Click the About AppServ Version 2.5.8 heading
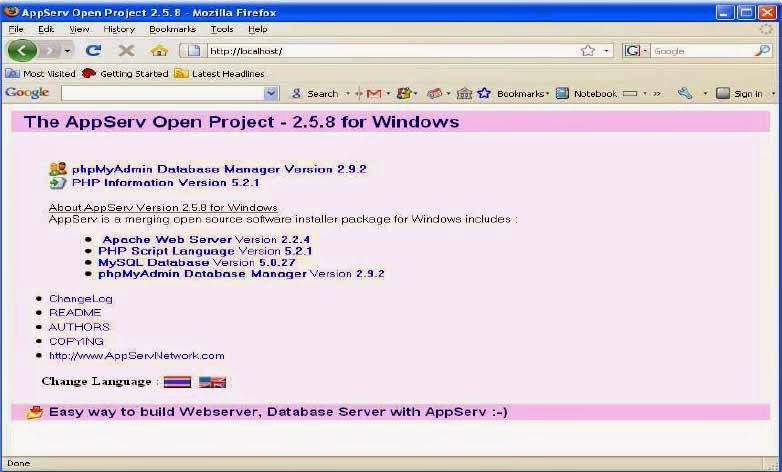Screen dimensions: 782x472 pos(163,208)
